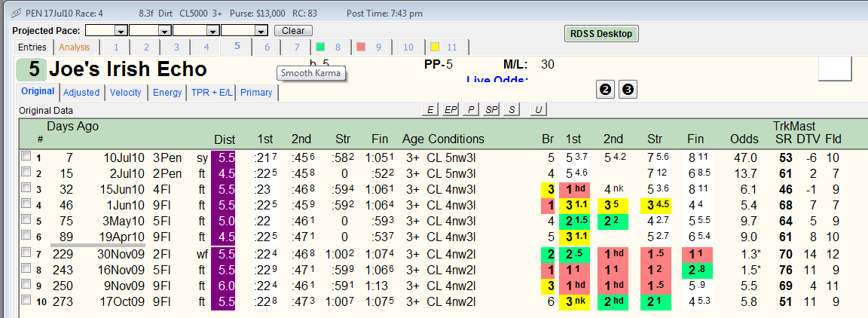
Task: Switch to the Entries tab
Action: (x=33, y=47)
